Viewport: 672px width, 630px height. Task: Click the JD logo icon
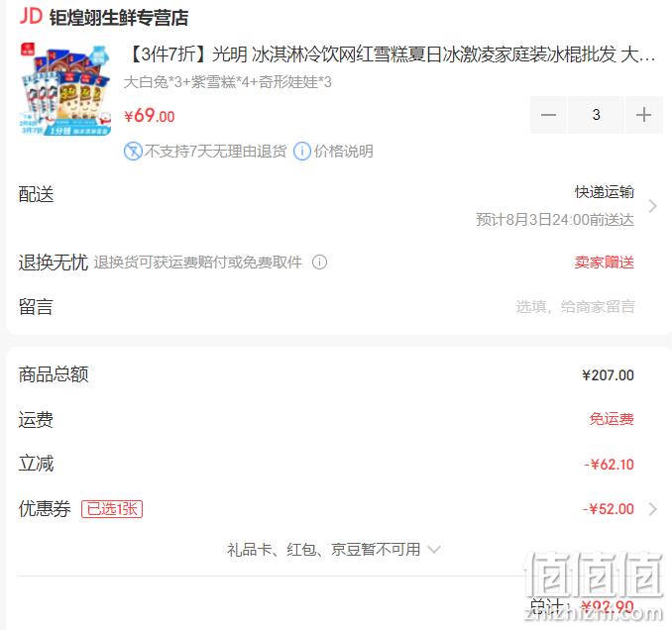point(31,17)
